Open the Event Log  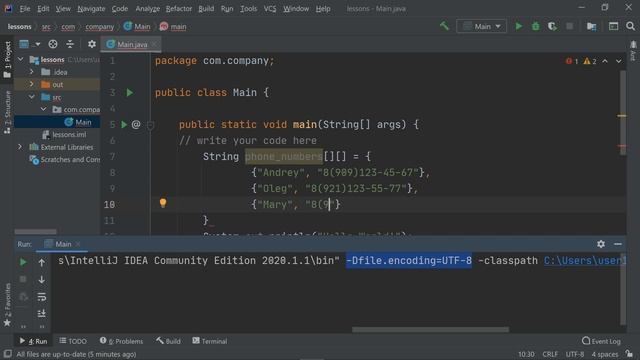[601, 341]
